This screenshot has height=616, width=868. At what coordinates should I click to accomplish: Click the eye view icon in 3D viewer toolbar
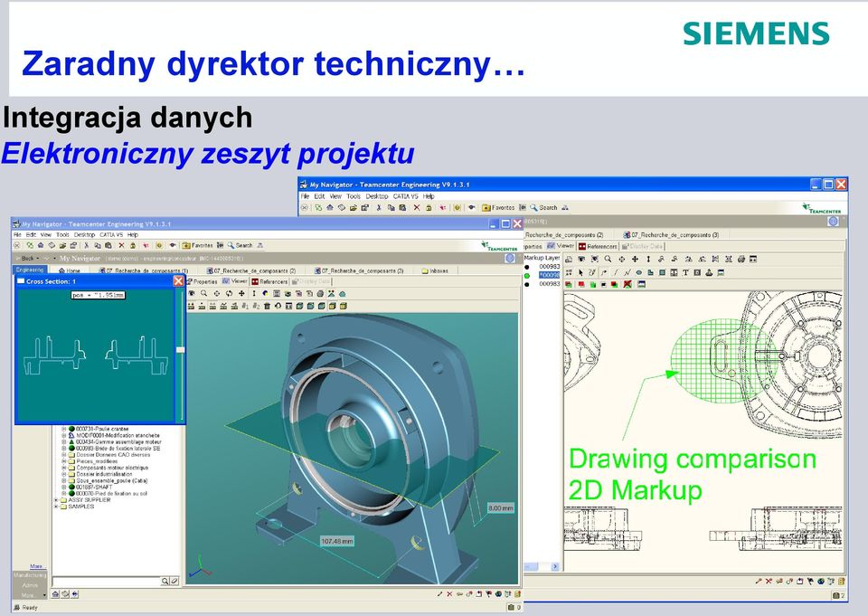pos(191,293)
